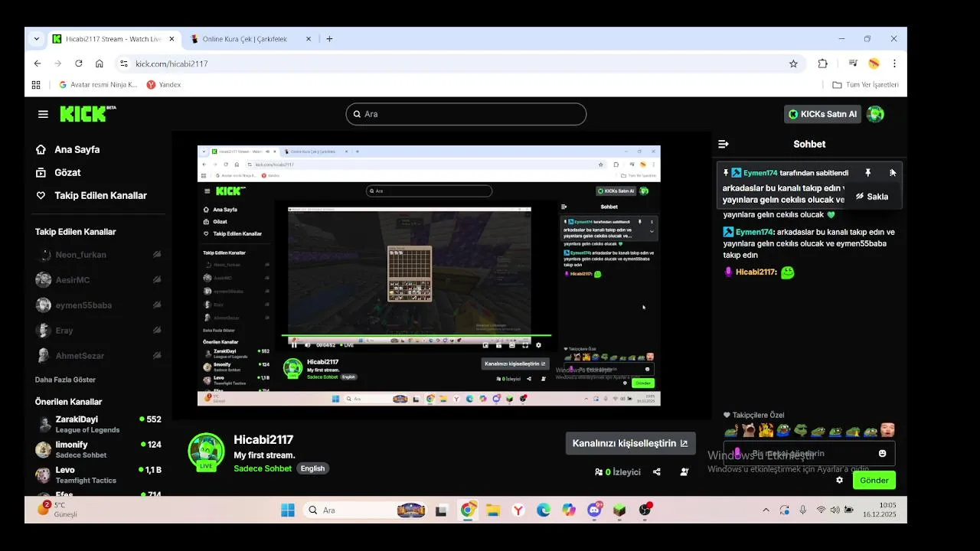Open limonify recommended channel
This screenshot has width=980, height=551.
[98, 449]
